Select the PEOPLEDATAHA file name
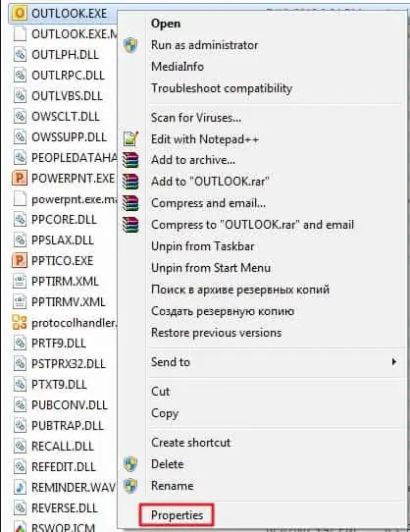The image size is (410, 532). click(75, 157)
